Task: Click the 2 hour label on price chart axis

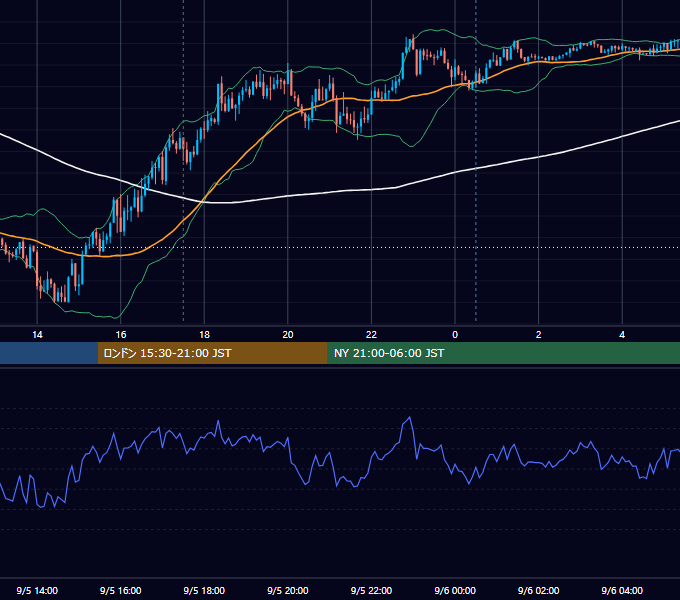Action: pos(539,335)
